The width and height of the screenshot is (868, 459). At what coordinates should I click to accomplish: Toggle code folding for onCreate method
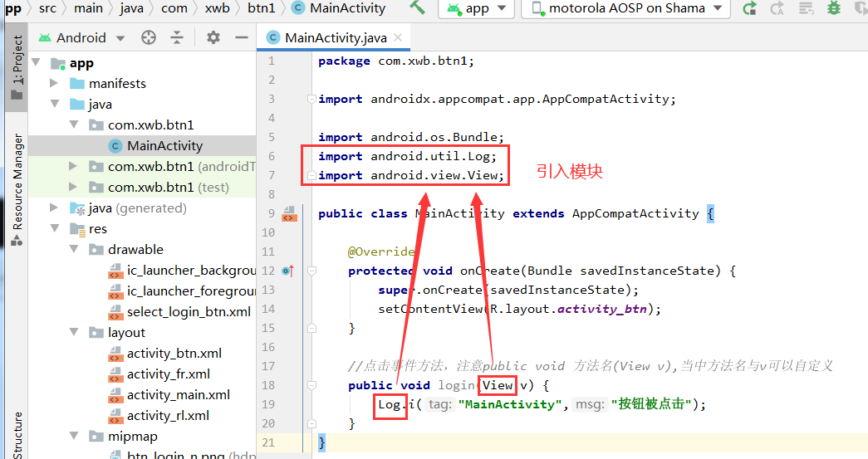click(311, 271)
